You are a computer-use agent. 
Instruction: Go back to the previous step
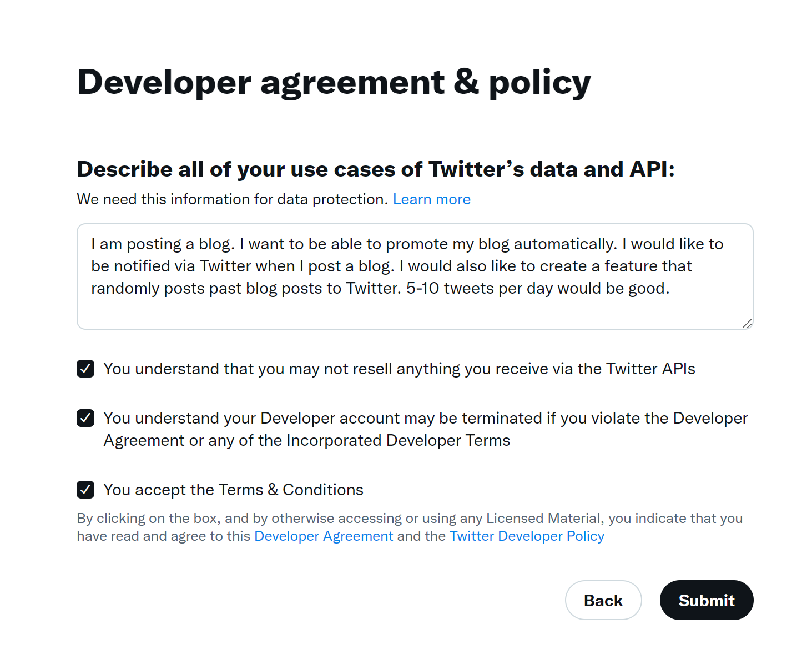[x=603, y=600]
